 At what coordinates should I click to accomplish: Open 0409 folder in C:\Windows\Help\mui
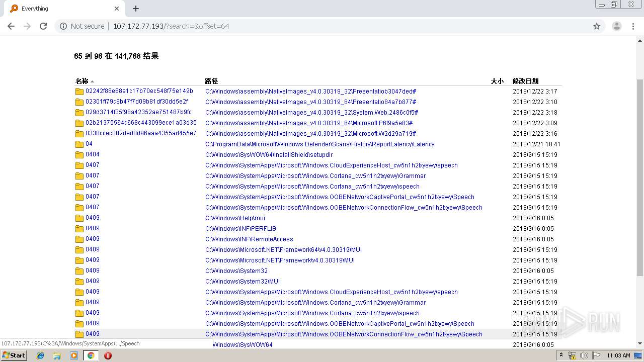pos(93,218)
